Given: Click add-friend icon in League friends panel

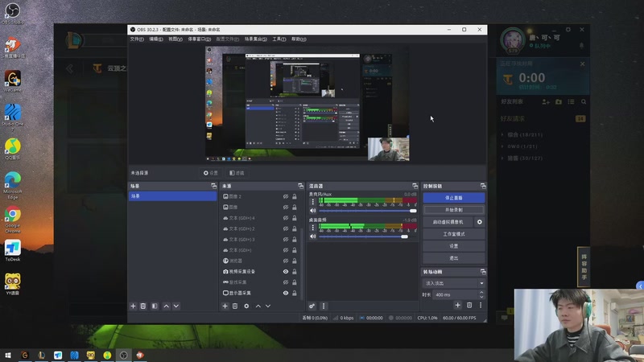Looking at the screenshot, I should coord(546,102).
